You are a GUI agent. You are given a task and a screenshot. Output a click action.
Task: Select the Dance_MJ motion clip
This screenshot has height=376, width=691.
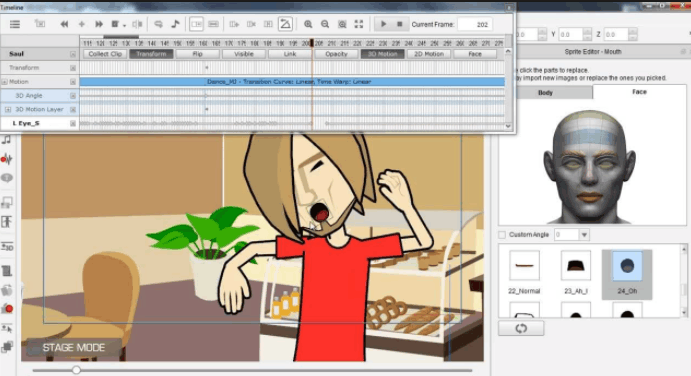[292, 82]
